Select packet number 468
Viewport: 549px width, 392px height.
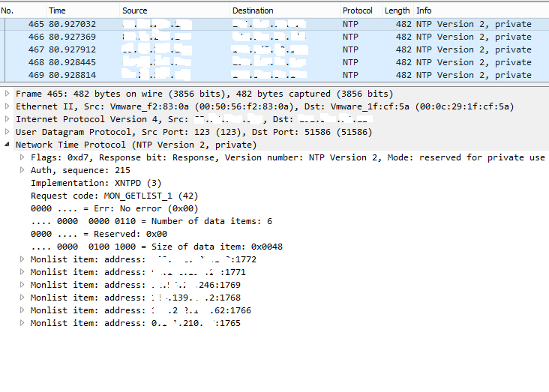pos(274,62)
